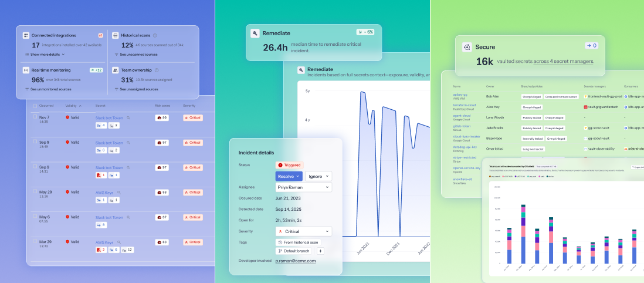Click the Owner column header in secrets table
The width and height of the screenshot is (644, 283).
(x=489, y=86)
